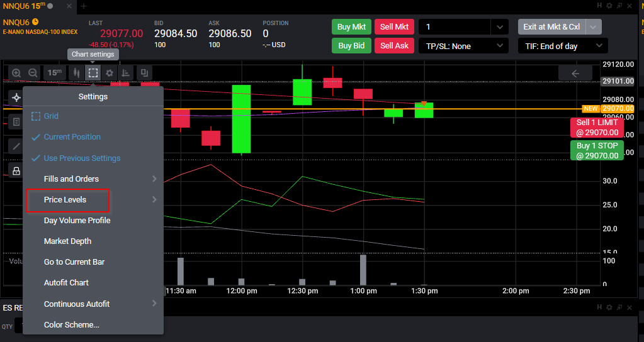
Task: Click the dashed-square Chart settings icon
Action: point(93,73)
